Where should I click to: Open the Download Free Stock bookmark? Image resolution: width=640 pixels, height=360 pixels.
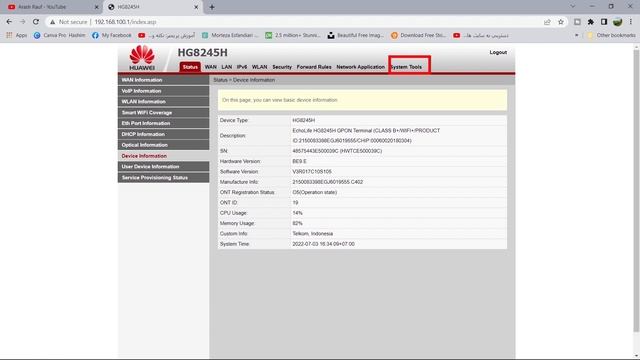tap(418, 36)
